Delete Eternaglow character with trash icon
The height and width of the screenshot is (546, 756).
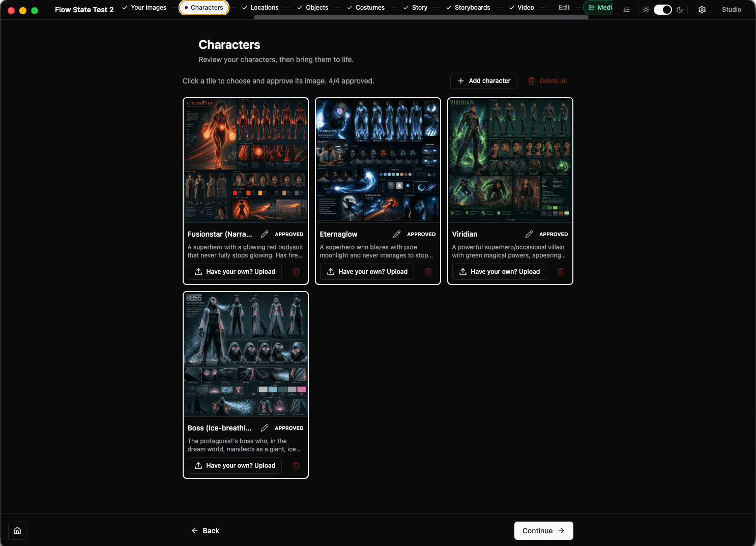pos(428,272)
